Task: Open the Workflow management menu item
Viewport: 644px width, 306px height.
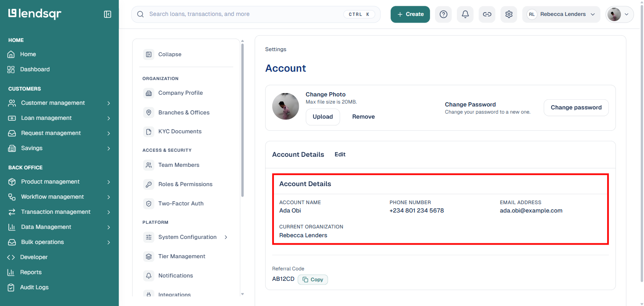Action: pyautogui.click(x=60, y=197)
